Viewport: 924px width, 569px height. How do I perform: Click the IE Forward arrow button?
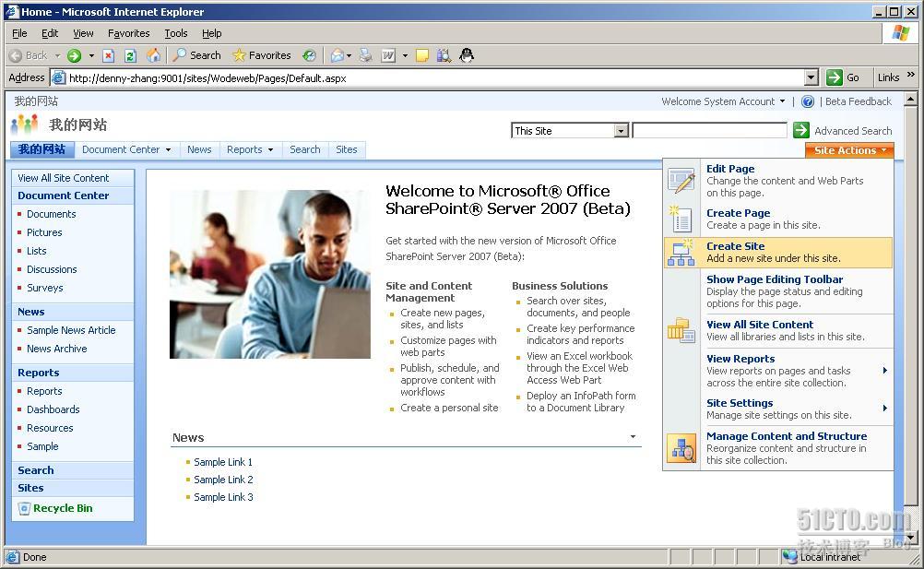(74, 55)
